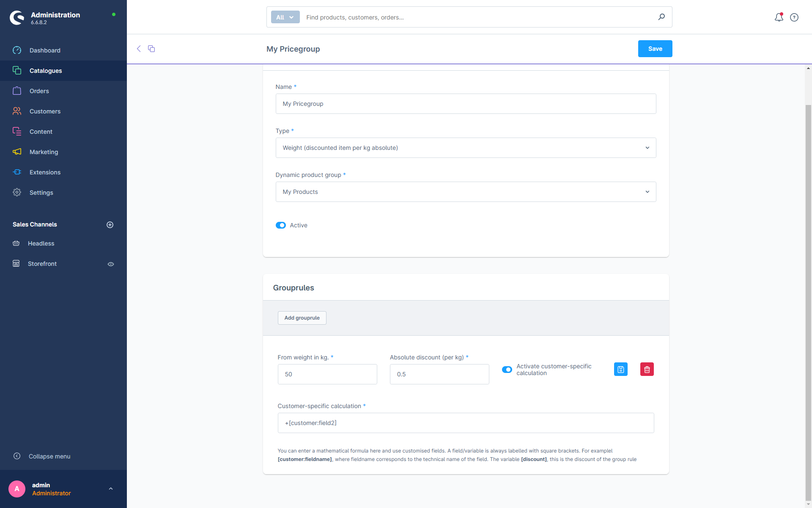Click the Collapse menu arrow icon
812x508 pixels.
(x=17, y=456)
